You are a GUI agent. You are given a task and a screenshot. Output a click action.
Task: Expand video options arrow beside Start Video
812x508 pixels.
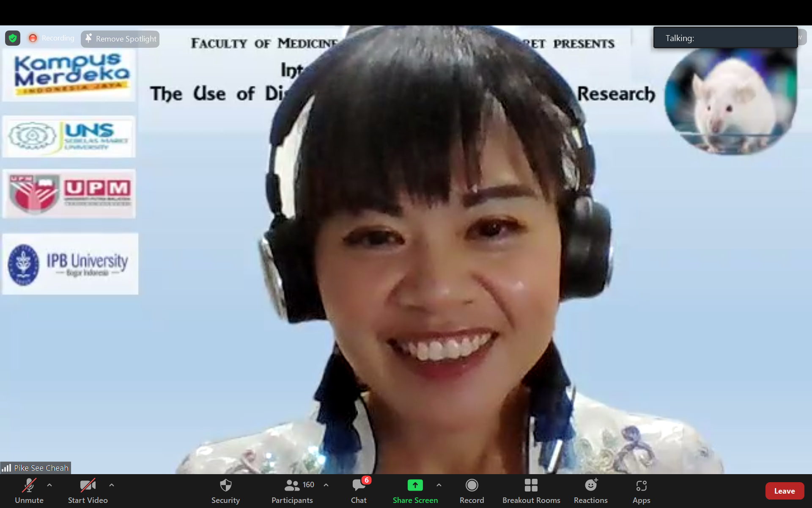pos(112,485)
